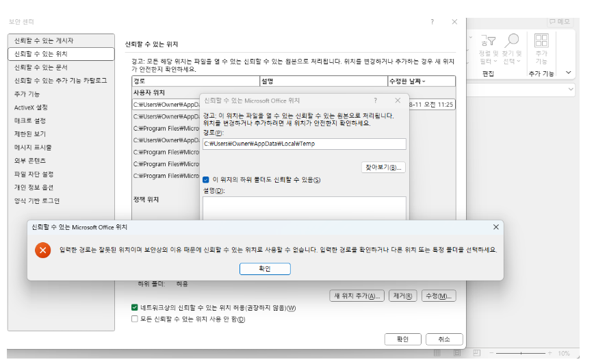
Task: Switch to Page Layout view in the status bar
Action: tap(457, 353)
